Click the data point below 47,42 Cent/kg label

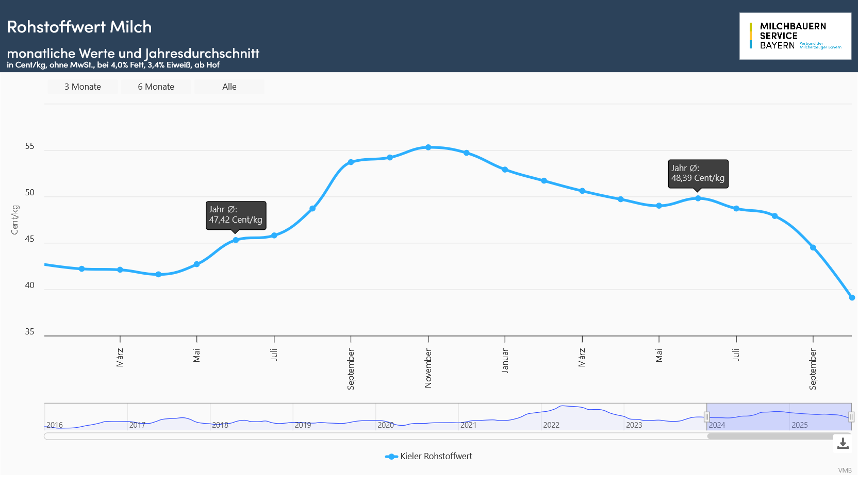(236, 240)
